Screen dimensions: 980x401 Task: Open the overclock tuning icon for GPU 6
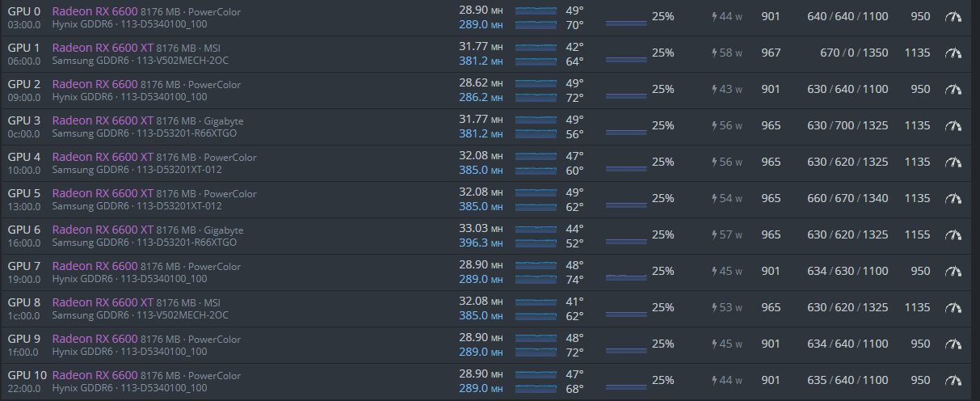953,234
